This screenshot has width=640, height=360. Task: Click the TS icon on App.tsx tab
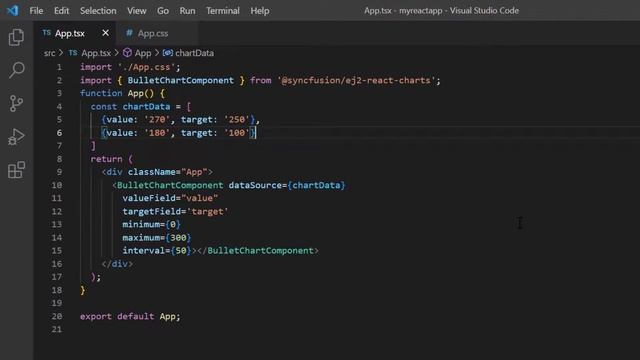pos(47,33)
